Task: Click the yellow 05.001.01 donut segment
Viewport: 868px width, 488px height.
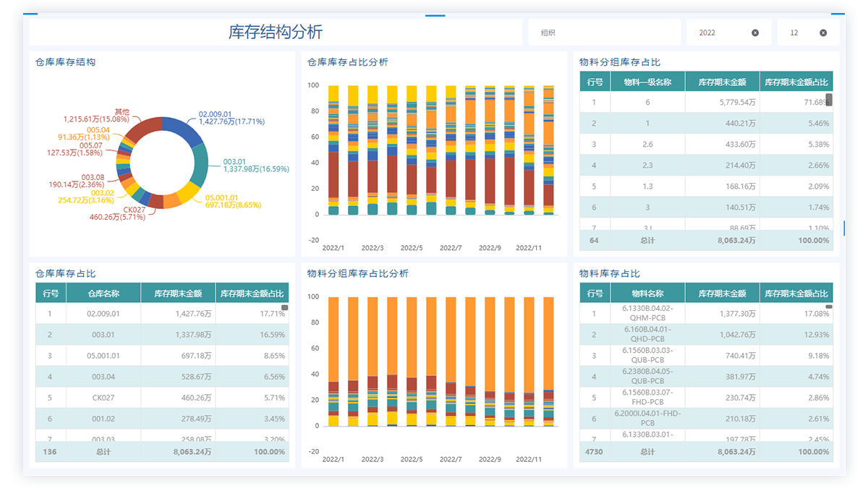Action: pyautogui.click(x=189, y=192)
